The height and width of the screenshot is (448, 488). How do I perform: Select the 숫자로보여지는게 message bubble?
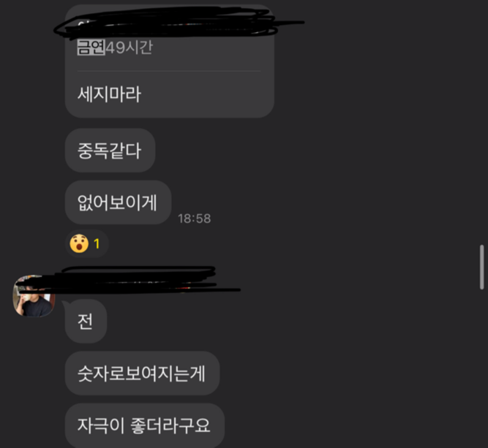[142, 373]
